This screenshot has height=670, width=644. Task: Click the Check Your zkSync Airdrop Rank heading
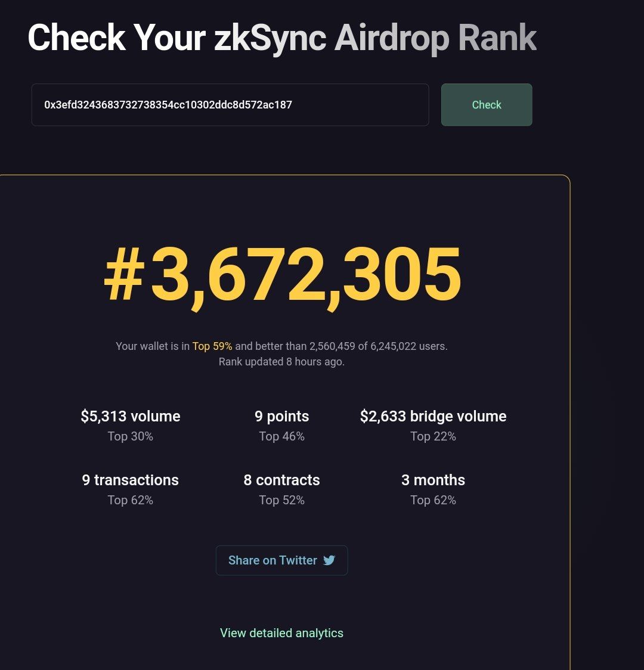coord(281,39)
